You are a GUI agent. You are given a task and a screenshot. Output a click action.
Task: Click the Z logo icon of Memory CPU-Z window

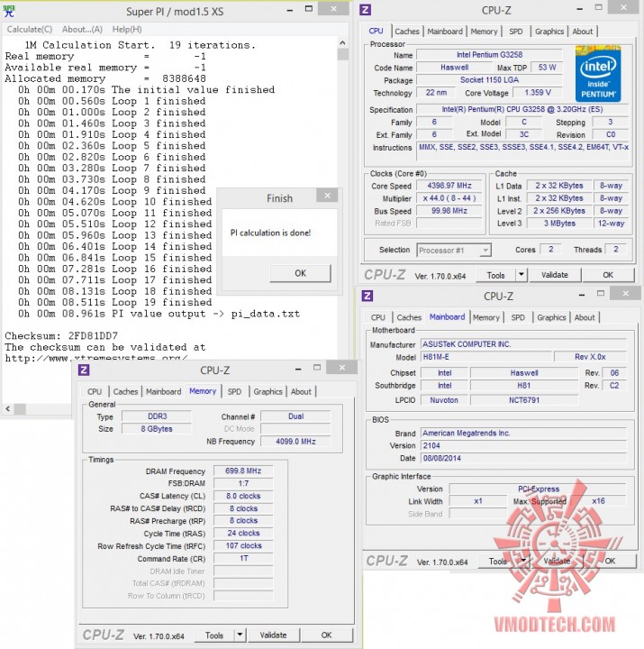pyautogui.click(x=84, y=370)
